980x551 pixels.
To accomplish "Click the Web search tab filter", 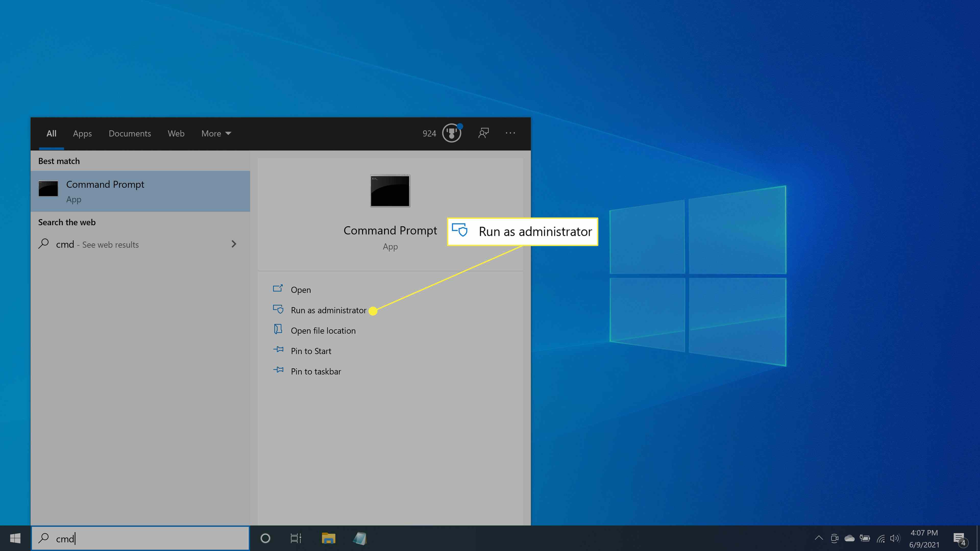I will pyautogui.click(x=176, y=133).
